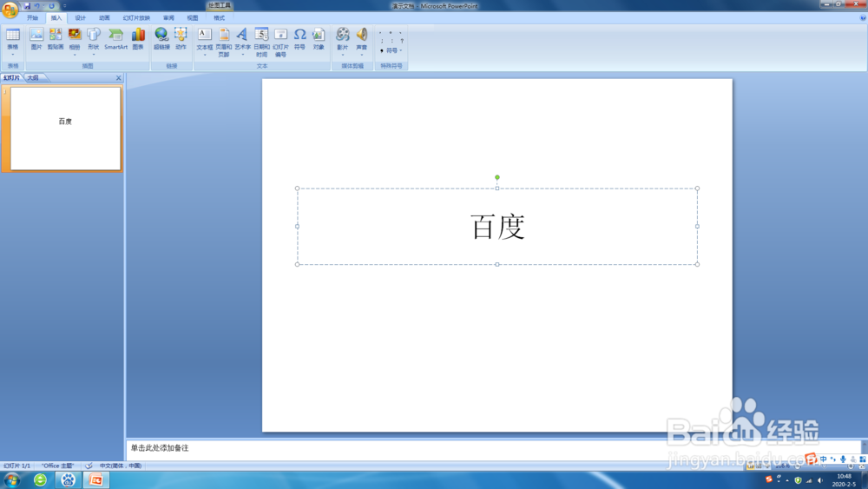Click the 幻灯片 1/1 status bar indicator

coord(16,466)
